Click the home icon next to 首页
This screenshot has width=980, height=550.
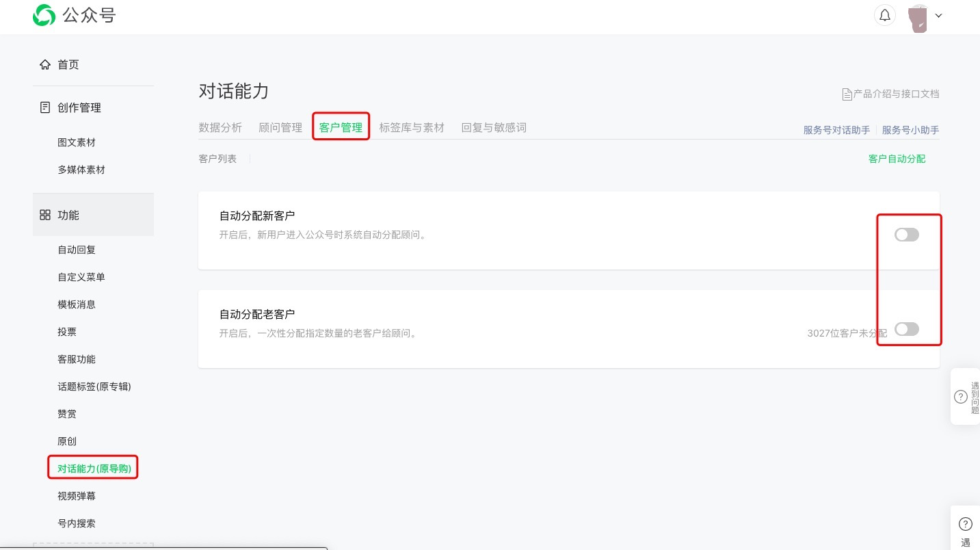coord(46,64)
